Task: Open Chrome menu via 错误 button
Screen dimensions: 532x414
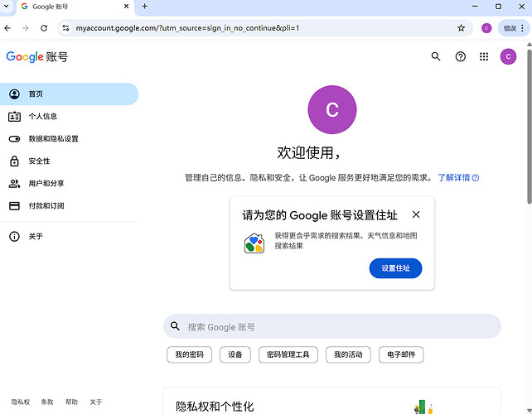Action: pos(514,28)
